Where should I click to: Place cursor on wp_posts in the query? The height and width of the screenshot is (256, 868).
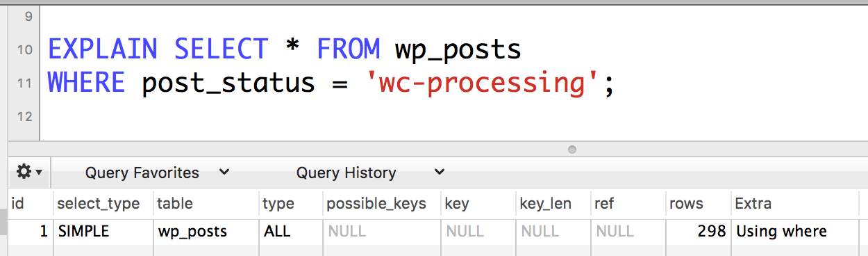458,50
